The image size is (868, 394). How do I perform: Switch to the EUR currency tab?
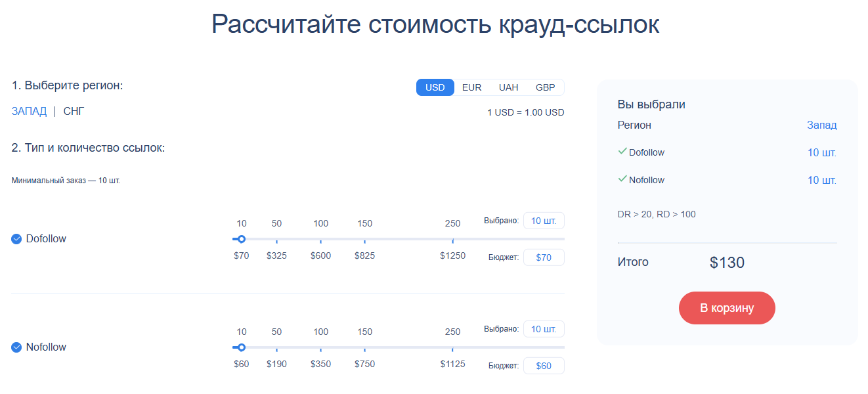(471, 87)
